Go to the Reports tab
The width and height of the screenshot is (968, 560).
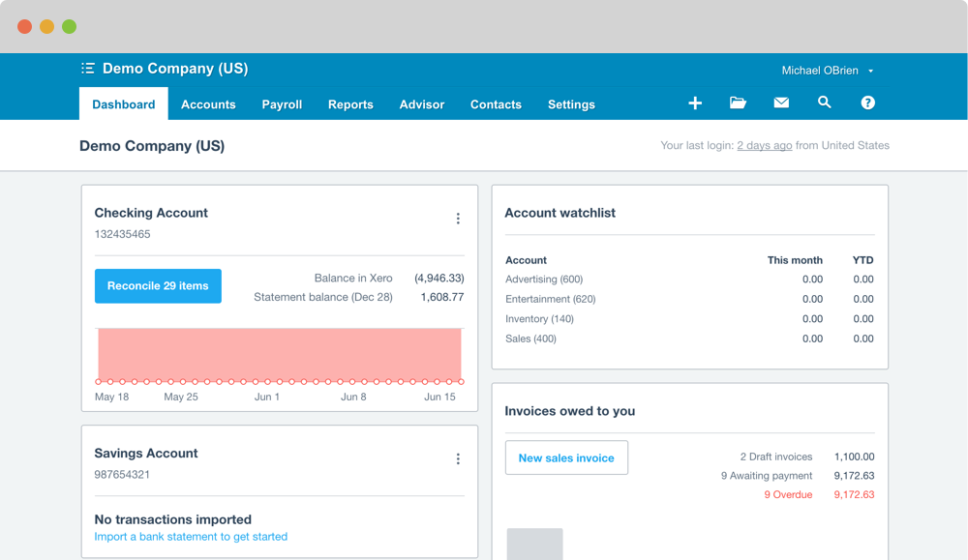(350, 104)
